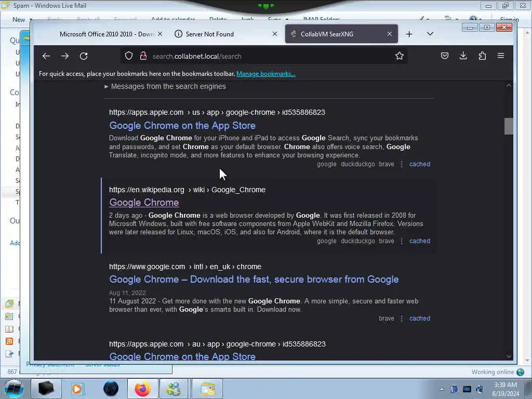Screen dimensions: 532x399
Task: Open the tracking protection shield icon
Action: pyautogui.click(x=129, y=56)
